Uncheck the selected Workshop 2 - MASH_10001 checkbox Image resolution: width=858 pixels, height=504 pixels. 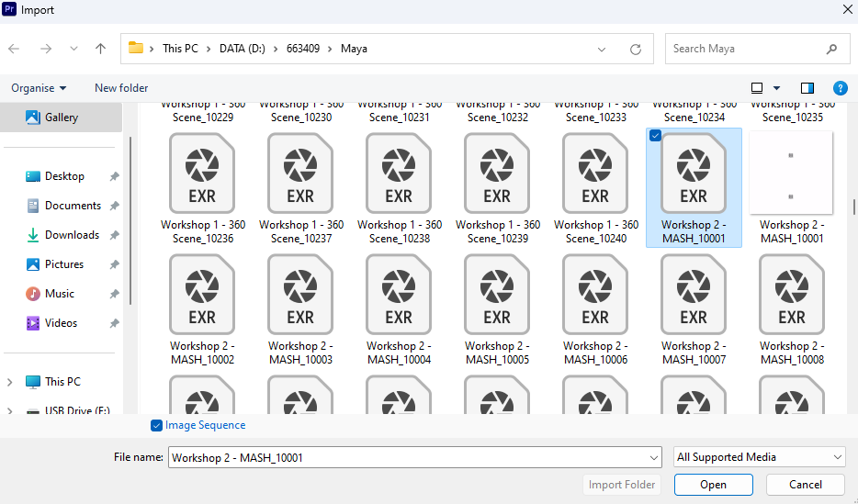(654, 136)
